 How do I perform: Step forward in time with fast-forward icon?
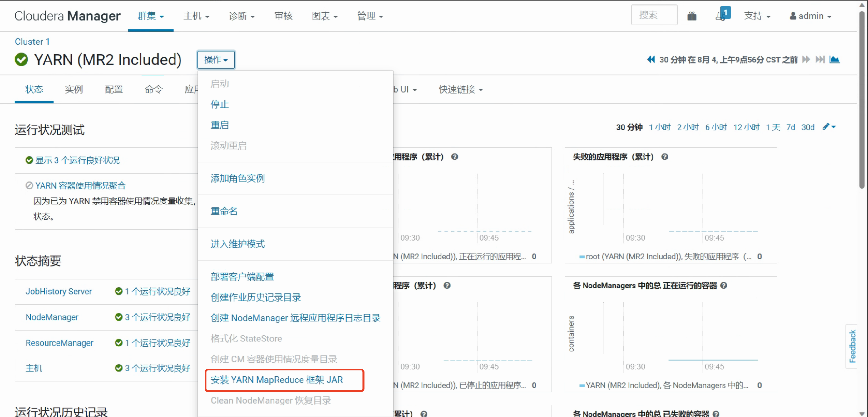(806, 60)
